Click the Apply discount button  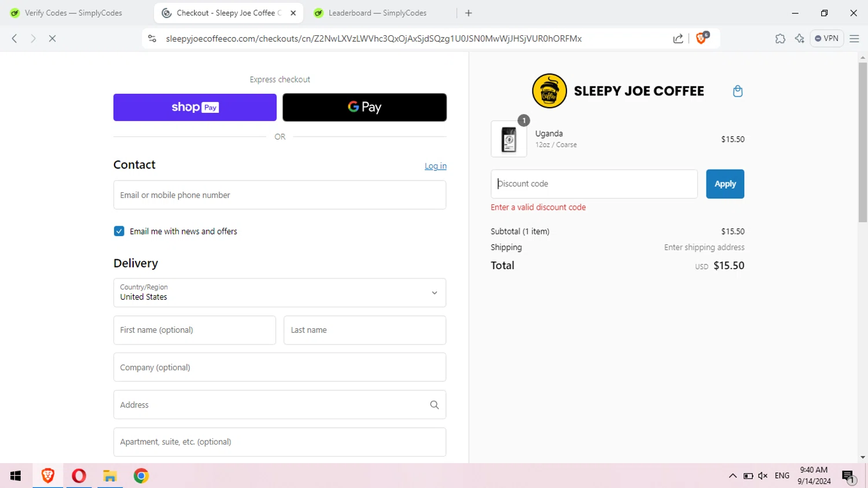725,184
